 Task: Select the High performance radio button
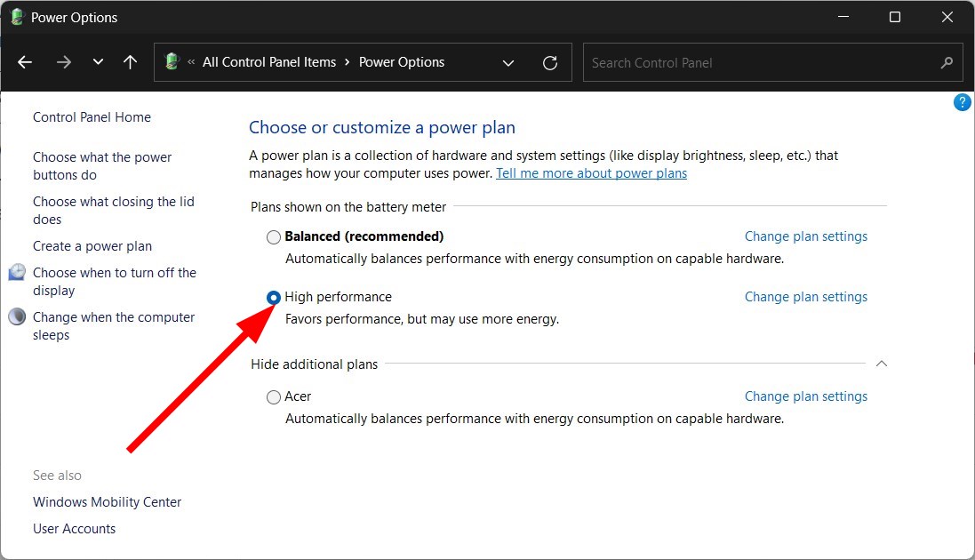(x=274, y=298)
